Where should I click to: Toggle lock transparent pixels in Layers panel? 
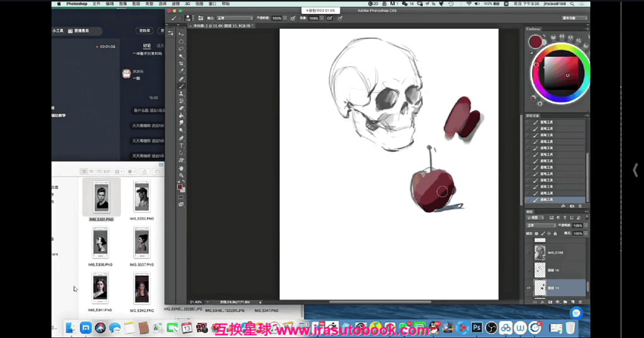(x=536, y=234)
